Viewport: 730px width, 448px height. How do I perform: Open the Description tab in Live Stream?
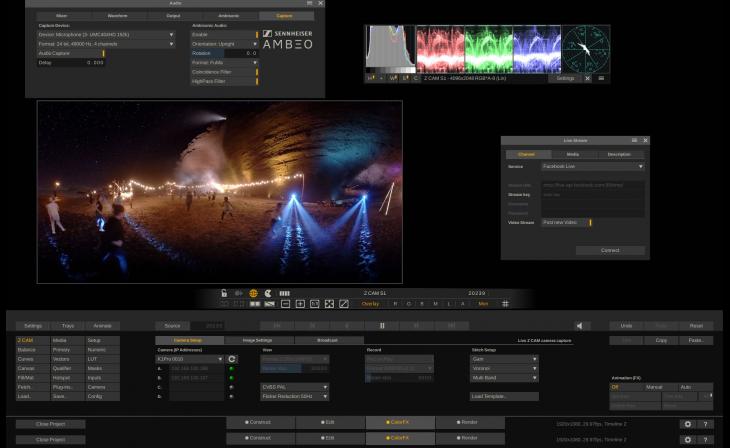click(x=619, y=154)
